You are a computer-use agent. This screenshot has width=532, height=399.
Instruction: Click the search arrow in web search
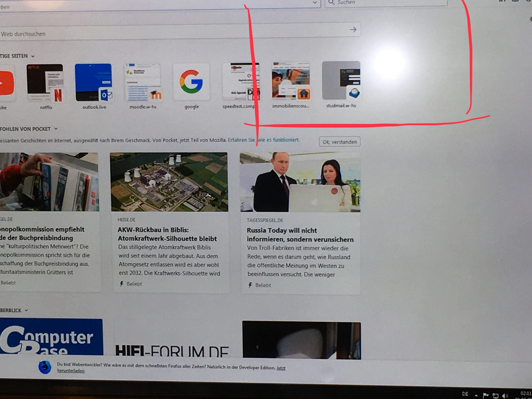pyautogui.click(x=353, y=30)
